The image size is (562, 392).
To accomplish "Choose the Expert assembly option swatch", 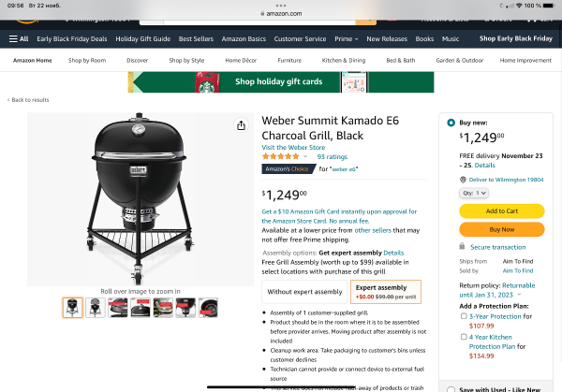I will point(386,292).
